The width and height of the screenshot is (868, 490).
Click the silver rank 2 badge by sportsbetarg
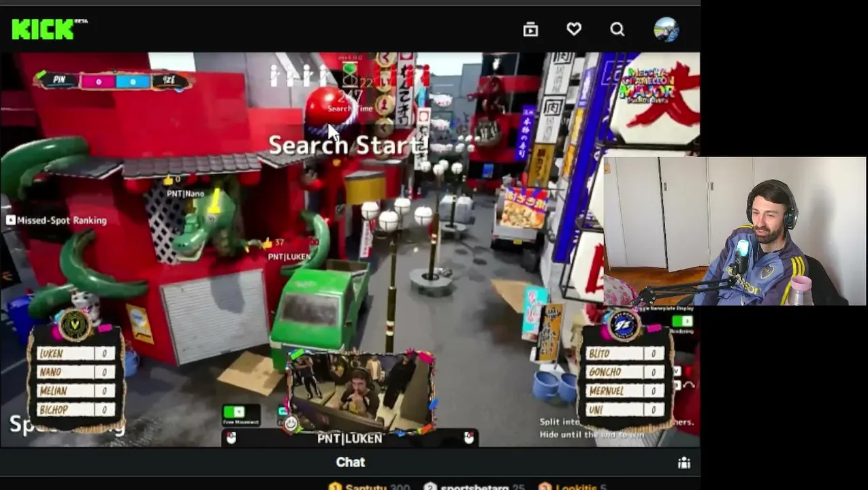pos(430,487)
